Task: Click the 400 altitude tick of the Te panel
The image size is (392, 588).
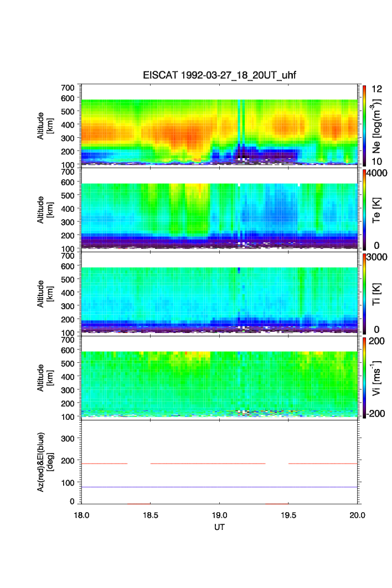Action: coord(68,209)
